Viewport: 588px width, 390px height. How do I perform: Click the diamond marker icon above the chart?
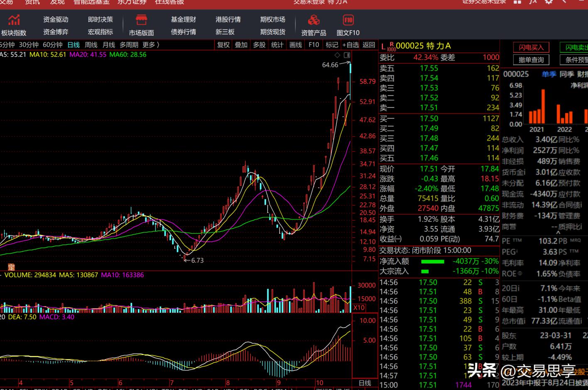[x=337, y=55]
